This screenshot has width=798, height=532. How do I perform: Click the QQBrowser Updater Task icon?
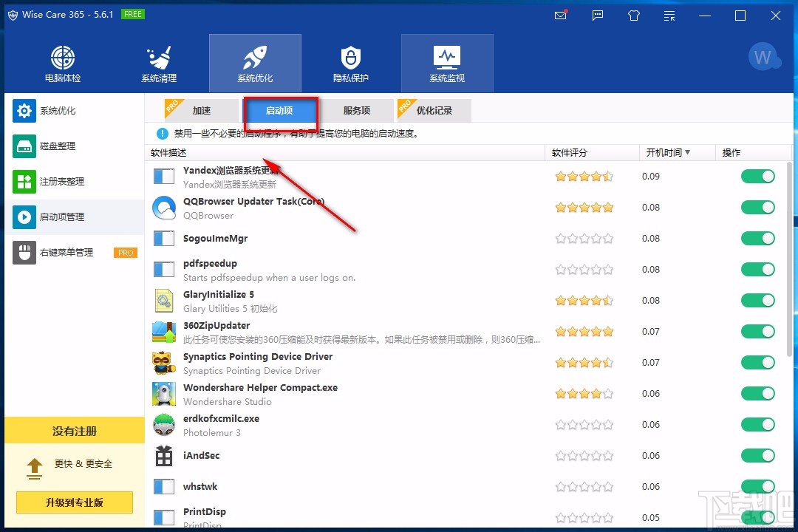[x=164, y=208]
